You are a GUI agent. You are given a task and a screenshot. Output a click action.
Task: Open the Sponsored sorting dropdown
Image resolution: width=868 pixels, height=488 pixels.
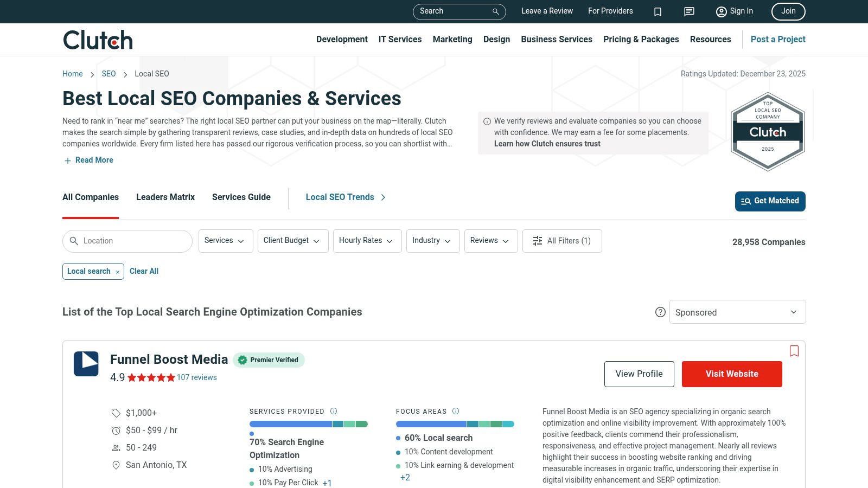(x=737, y=312)
